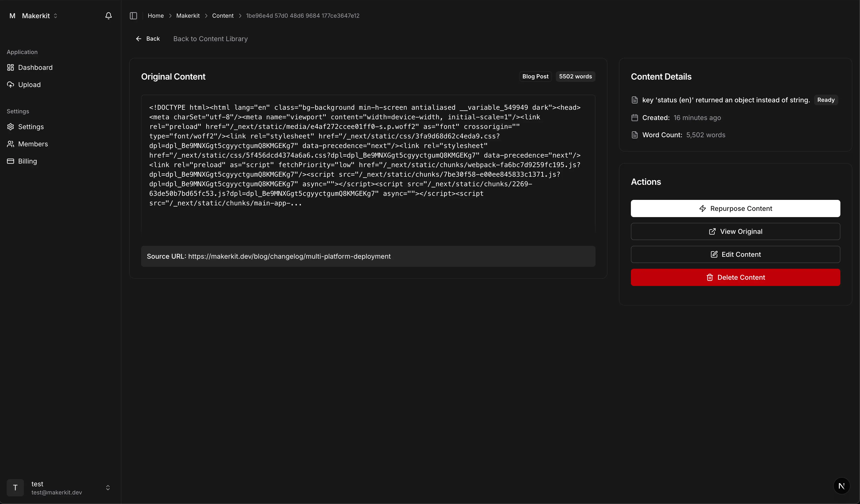
Task: Open View Original link button
Action: coord(735,231)
